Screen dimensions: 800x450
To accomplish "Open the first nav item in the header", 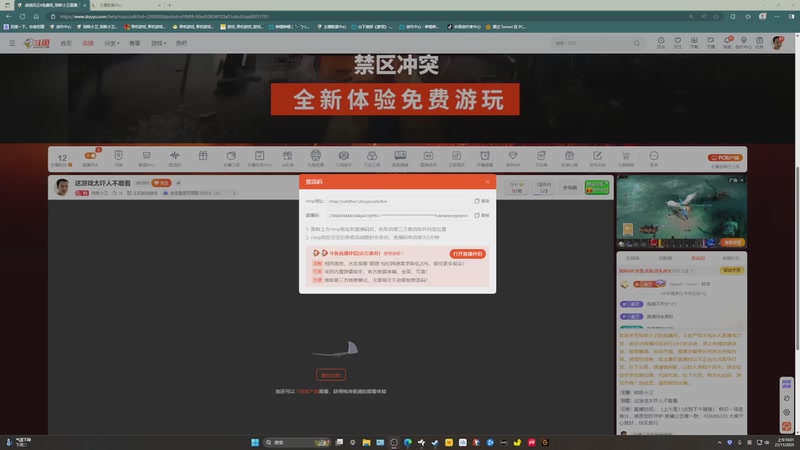I will pyautogui.click(x=66, y=43).
